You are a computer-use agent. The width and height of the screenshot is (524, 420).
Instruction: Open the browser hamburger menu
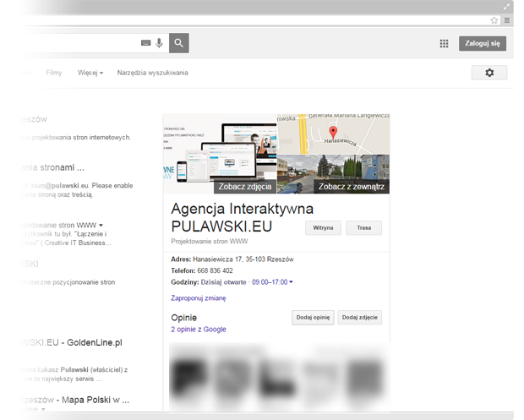click(x=507, y=19)
